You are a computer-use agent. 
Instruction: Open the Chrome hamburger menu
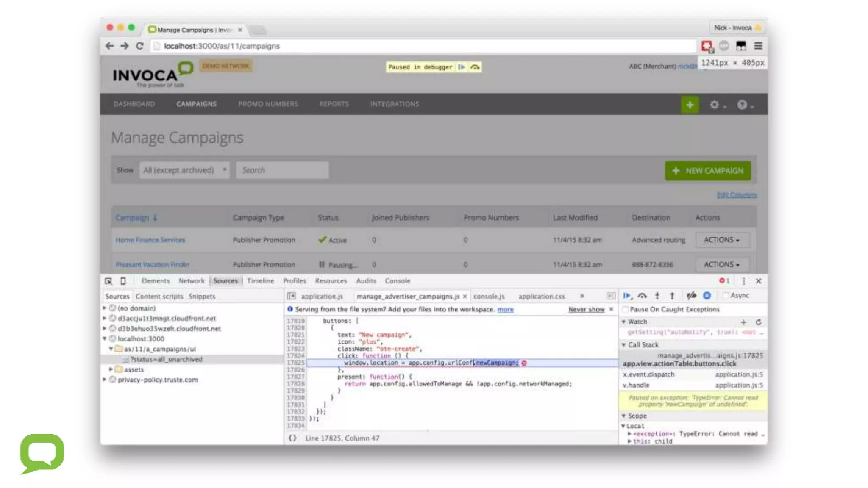pyautogui.click(x=758, y=46)
